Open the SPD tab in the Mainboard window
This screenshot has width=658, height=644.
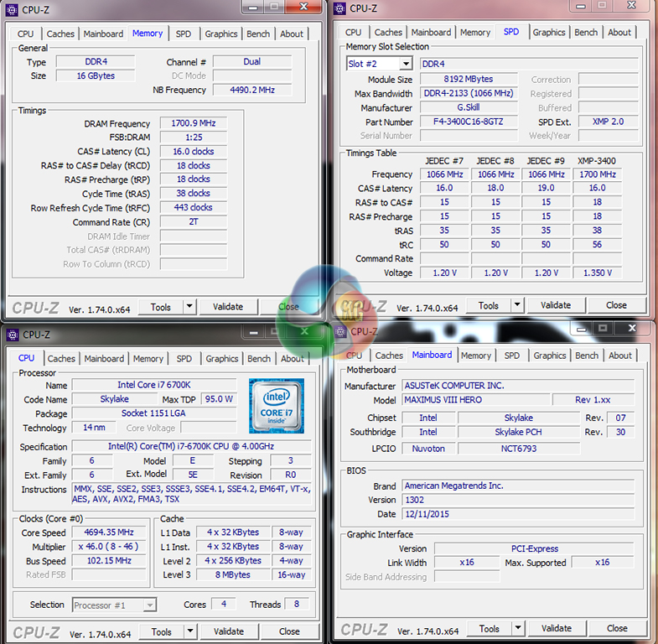pyautogui.click(x=512, y=356)
